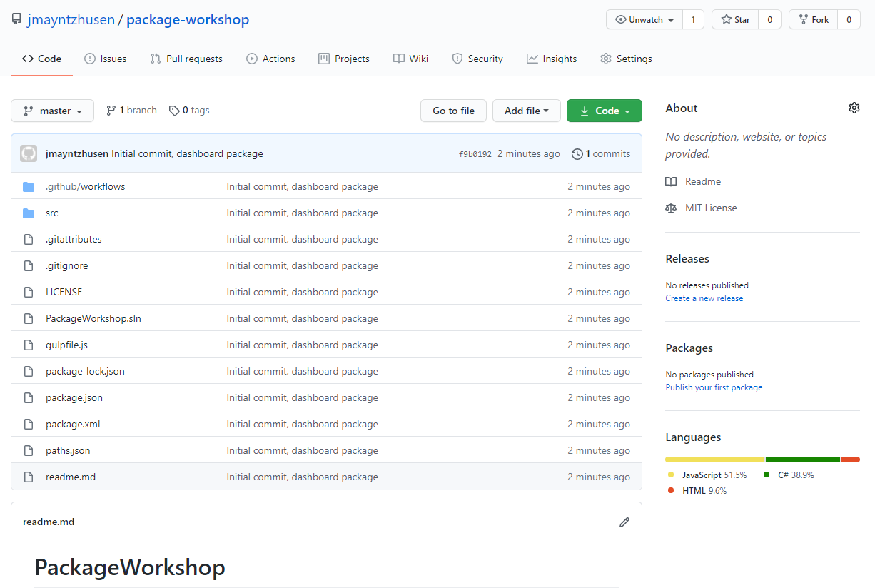View the Insights tab
Viewport: 875px width, 588px height.
pos(552,59)
